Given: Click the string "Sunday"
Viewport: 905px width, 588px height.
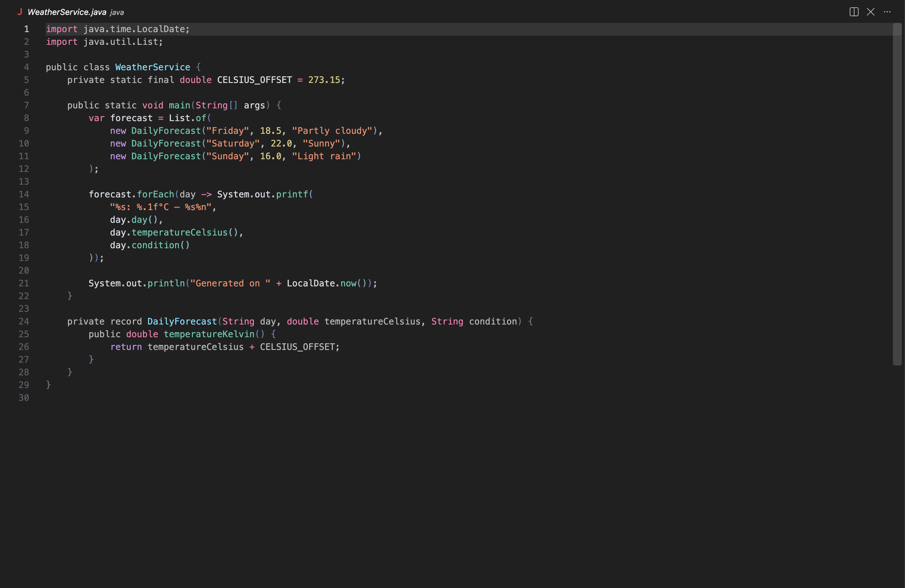Looking at the screenshot, I should (x=228, y=156).
